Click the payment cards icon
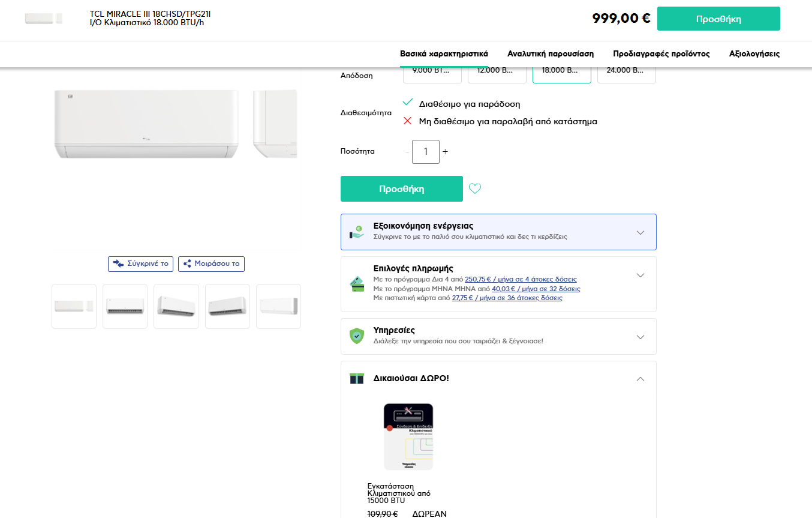812x518 pixels. [357, 284]
